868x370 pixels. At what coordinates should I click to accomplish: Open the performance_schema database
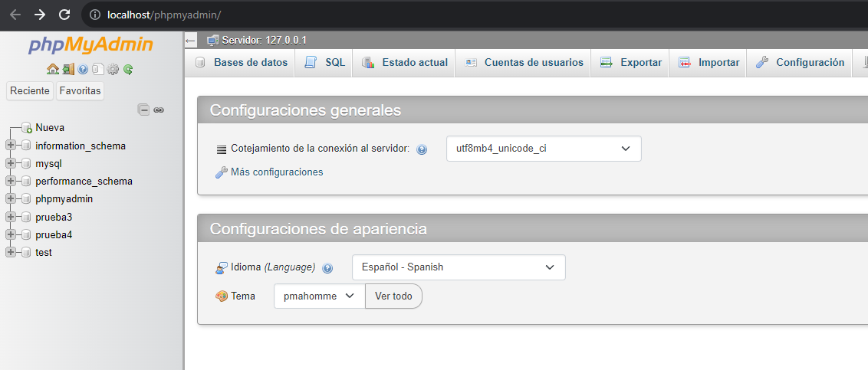click(x=84, y=182)
